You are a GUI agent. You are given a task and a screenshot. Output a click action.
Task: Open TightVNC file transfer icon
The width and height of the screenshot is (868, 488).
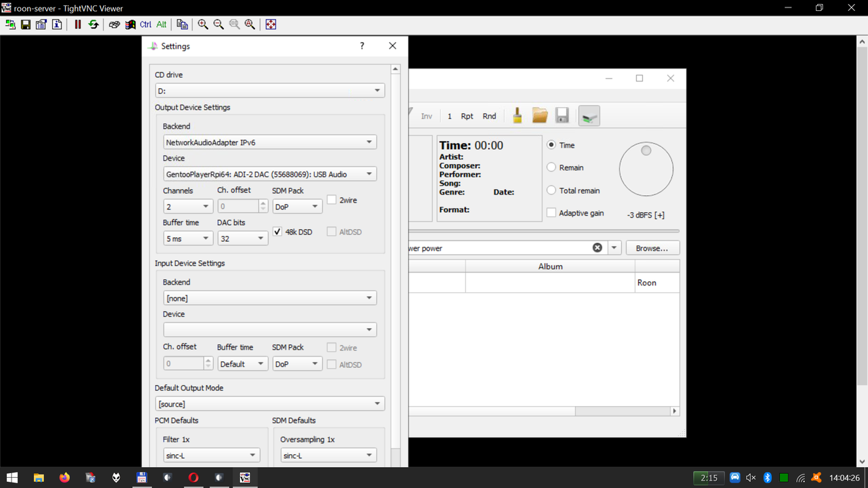(182, 24)
